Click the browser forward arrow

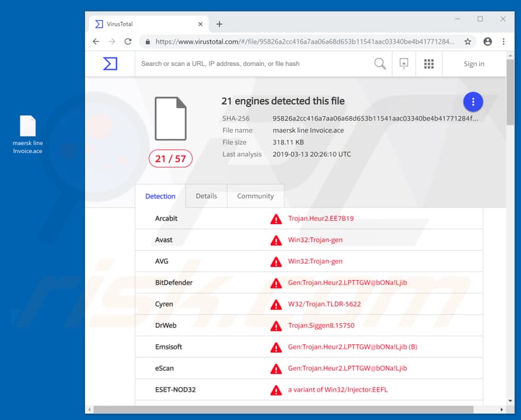point(112,42)
